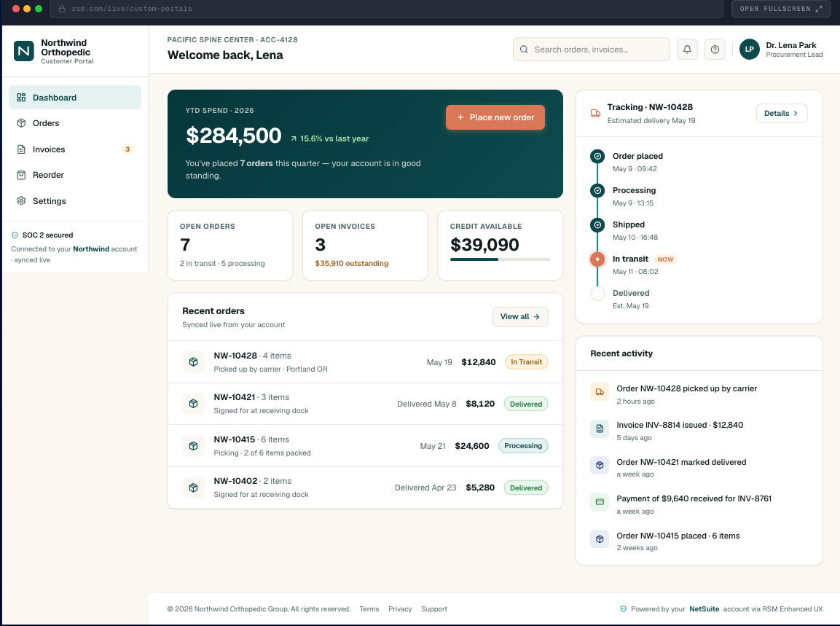Click in Search orders, invoices field
Screen dimensions: 840x626
pos(592,50)
